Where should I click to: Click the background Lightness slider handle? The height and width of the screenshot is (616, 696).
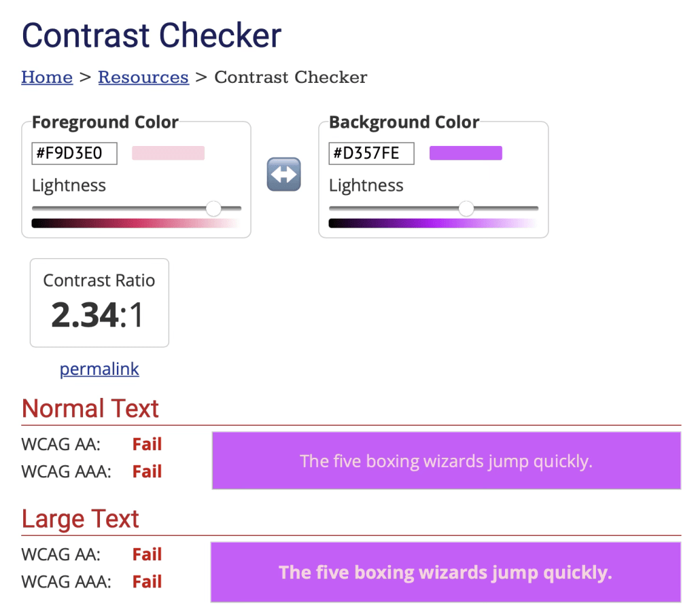point(467,209)
